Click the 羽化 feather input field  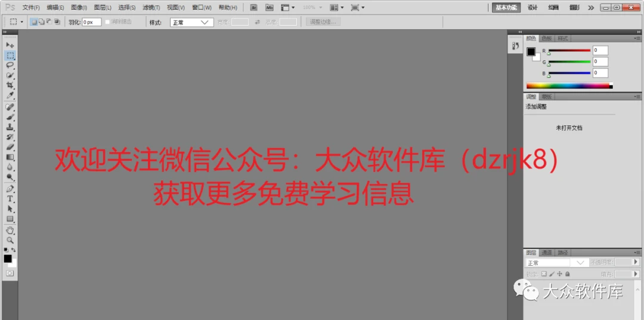pyautogui.click(x=92, y=22)
